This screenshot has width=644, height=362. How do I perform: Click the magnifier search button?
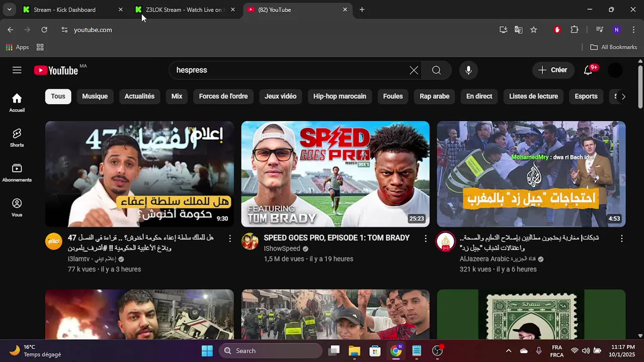[436, 70]
